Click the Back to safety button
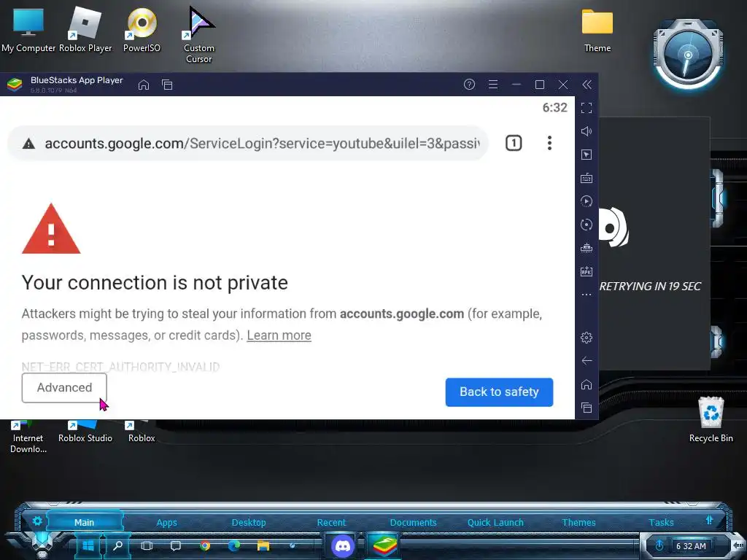The width and height of the screenshot is (747, 560). click(499, 392)
